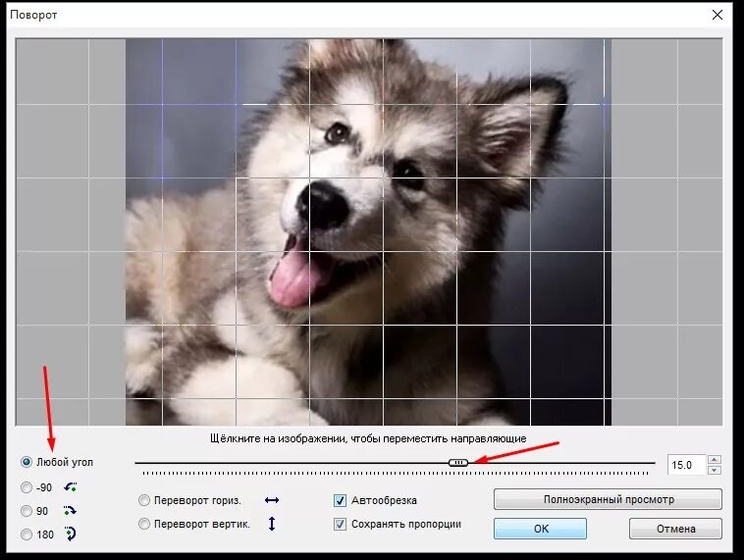Cancel with the 'Отмена' button

pos(675,529)
